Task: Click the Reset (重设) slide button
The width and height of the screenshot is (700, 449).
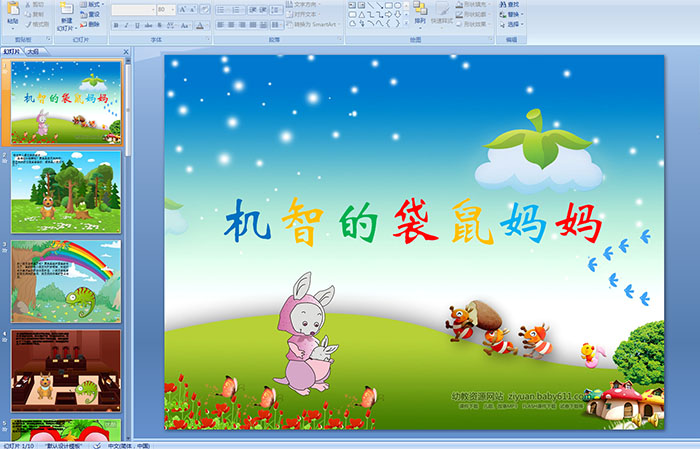Action: pos(92,14)
